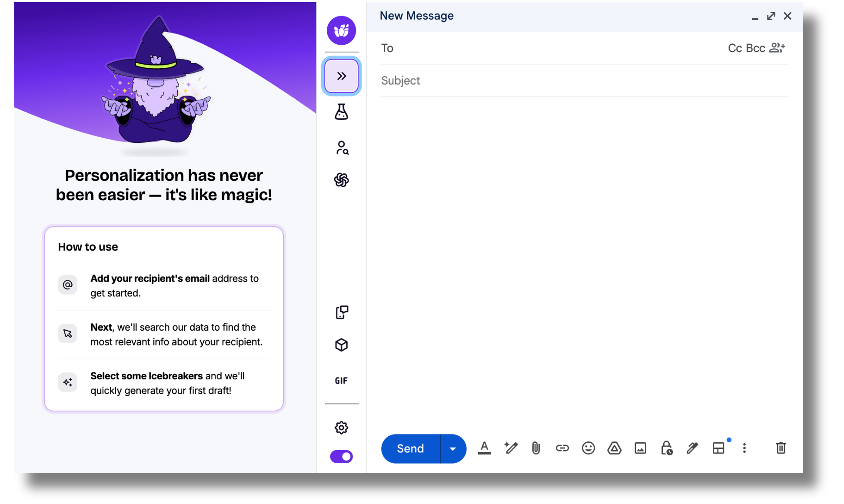
Task: Open the flask experiments icon in sidebar
Action: click(341, 112)
